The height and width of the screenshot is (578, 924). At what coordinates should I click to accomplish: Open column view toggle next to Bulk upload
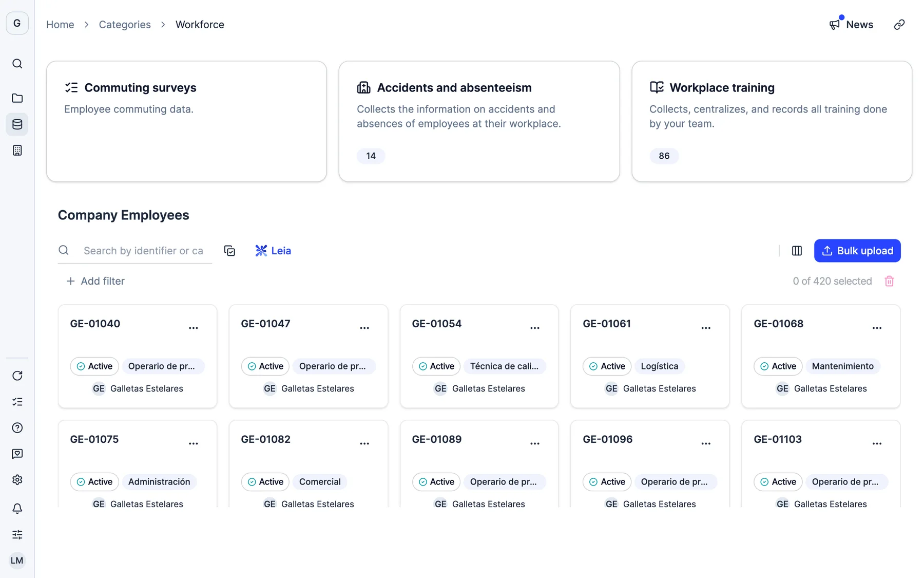[x=797, y=251]
